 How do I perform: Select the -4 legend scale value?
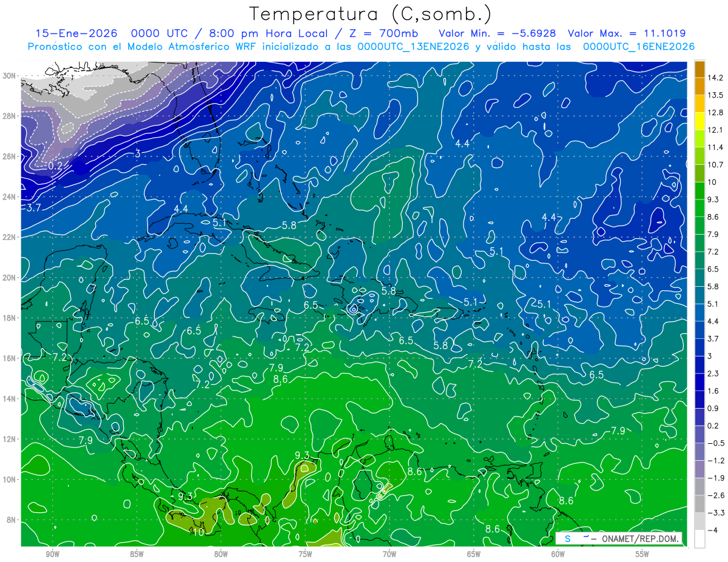coord(713,530)
